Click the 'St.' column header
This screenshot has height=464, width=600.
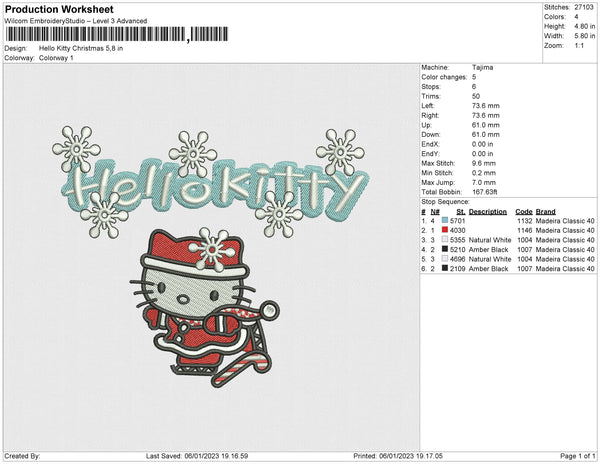pos(461,212)
